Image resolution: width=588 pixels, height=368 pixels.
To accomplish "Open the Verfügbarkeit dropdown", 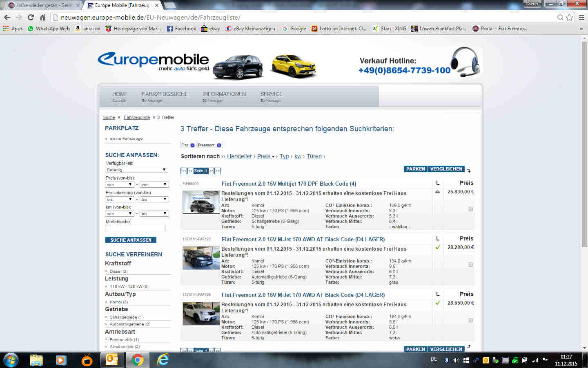I will pyautogui.click(x=136, y=170).
